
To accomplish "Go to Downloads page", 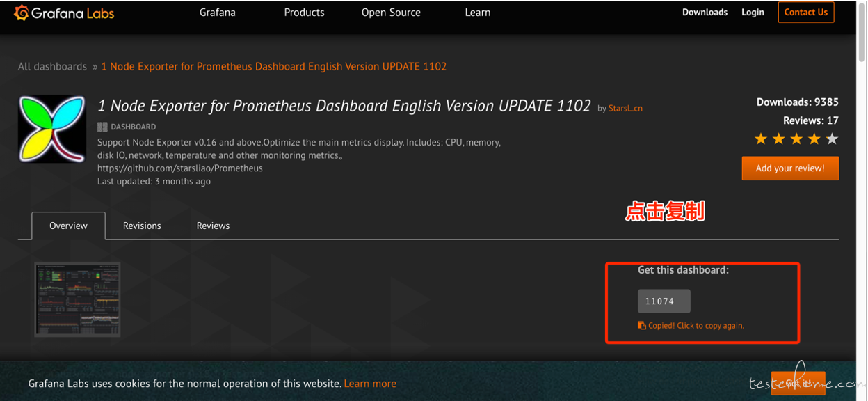I will pos(705,13).
